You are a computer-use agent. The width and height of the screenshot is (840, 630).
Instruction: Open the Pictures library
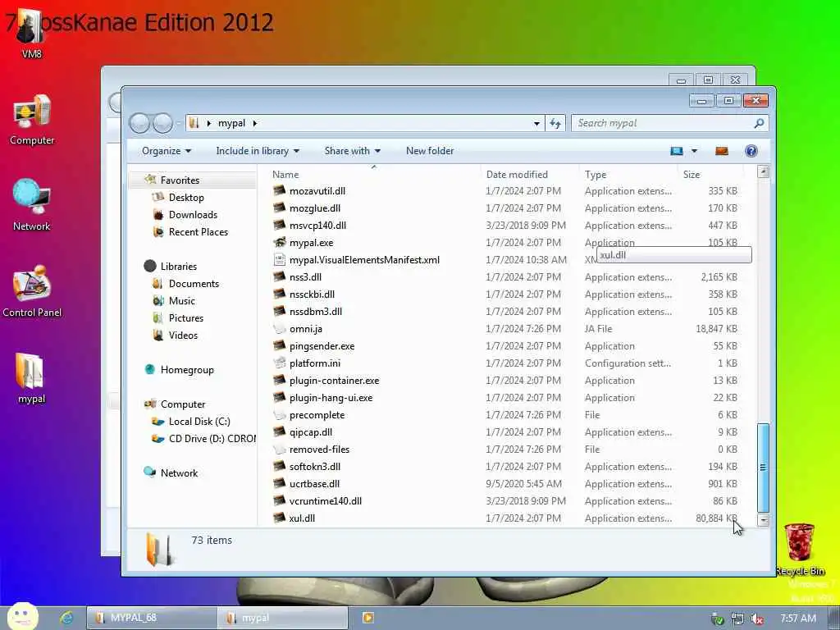[x=186, y=317]
